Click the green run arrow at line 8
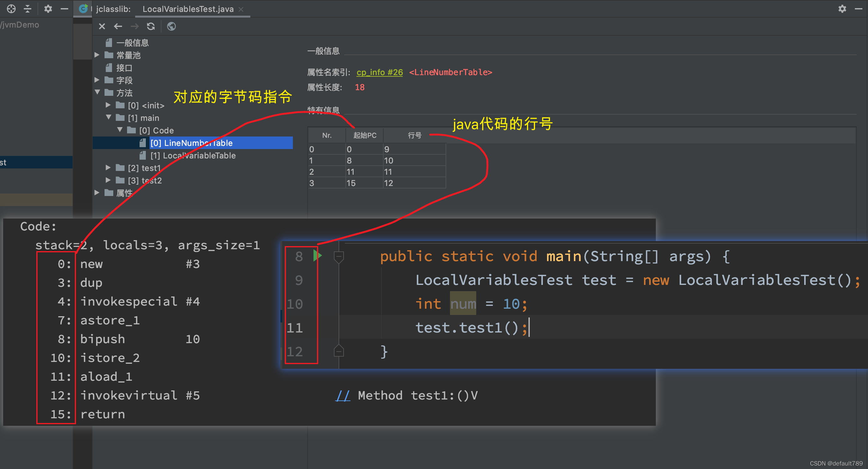 (317, 256)
